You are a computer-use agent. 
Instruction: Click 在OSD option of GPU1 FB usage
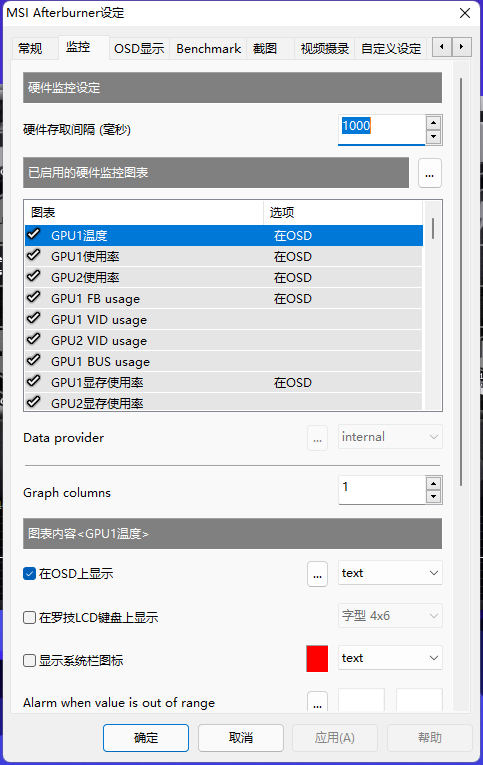[293, 299]
